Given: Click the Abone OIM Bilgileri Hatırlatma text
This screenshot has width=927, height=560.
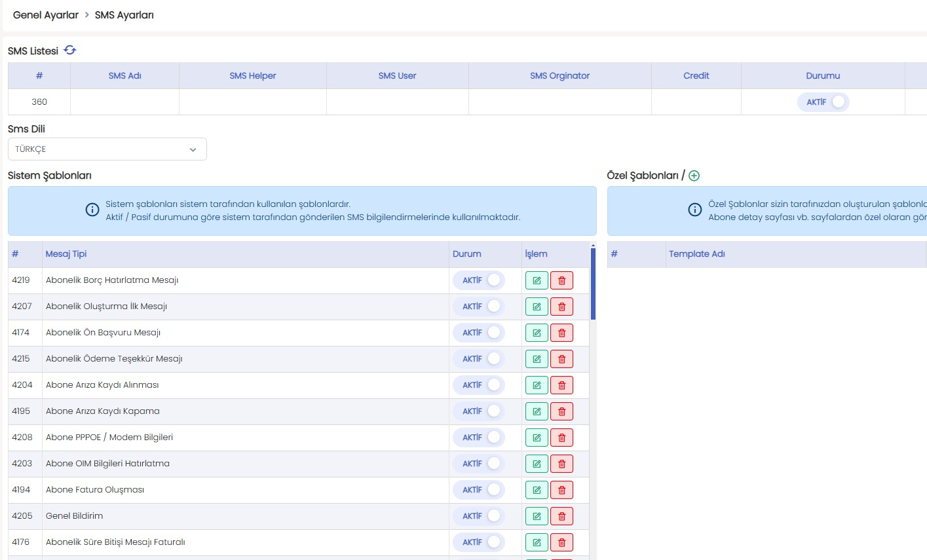Looking at the screenshot, I should [x=108, y=464].
